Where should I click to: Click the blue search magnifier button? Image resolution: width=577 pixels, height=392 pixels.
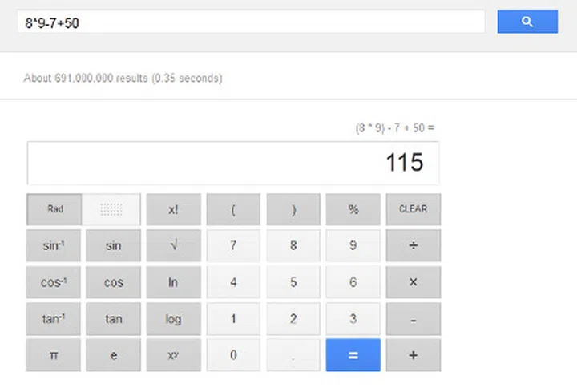(x=527, y=22)
